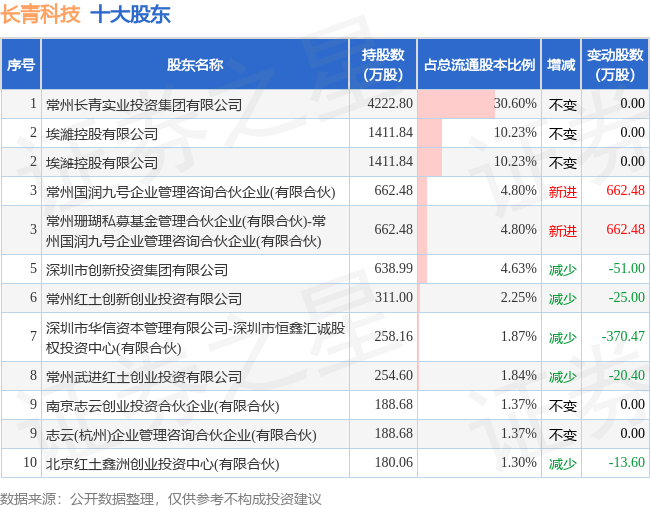Click the 持股数(万股) column header
This screenshot has height=508, width=650.
383,65
